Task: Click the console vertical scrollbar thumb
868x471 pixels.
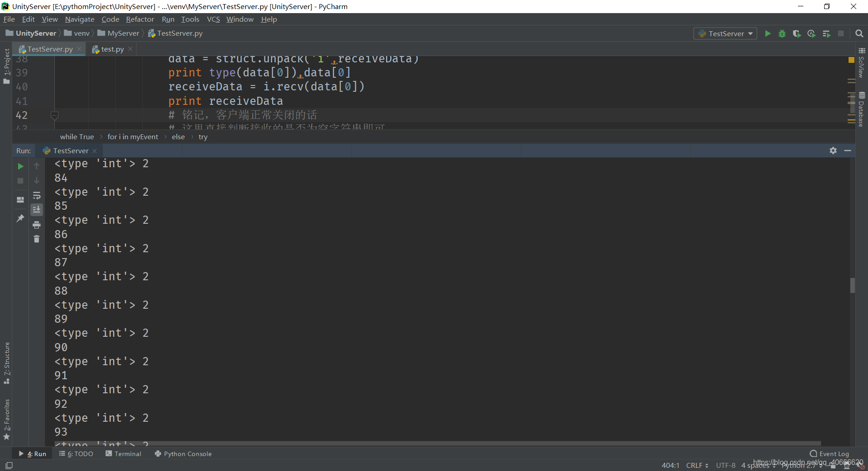Action: pyautogui.click(x=852, y=286)
